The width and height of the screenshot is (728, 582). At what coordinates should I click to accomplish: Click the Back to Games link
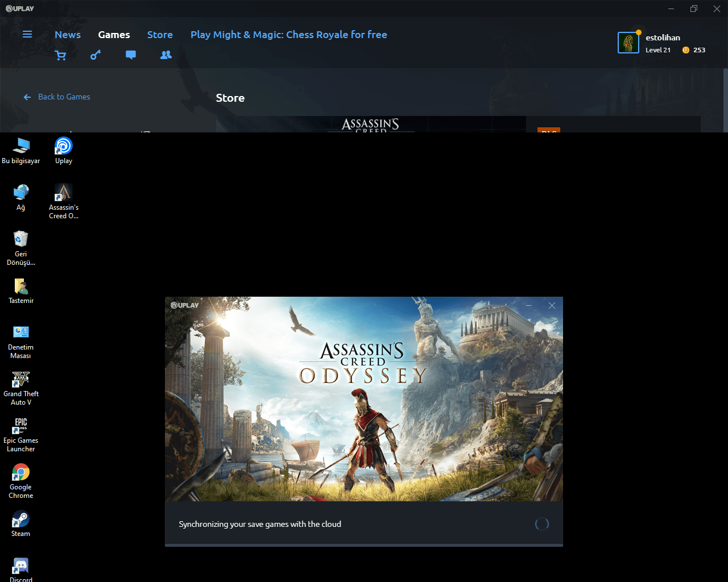[x=64, y=97]
